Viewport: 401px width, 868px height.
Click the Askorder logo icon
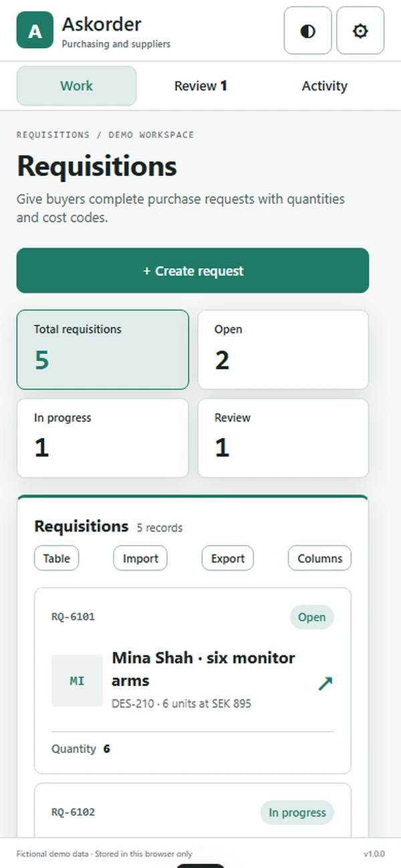pos(35,31)
